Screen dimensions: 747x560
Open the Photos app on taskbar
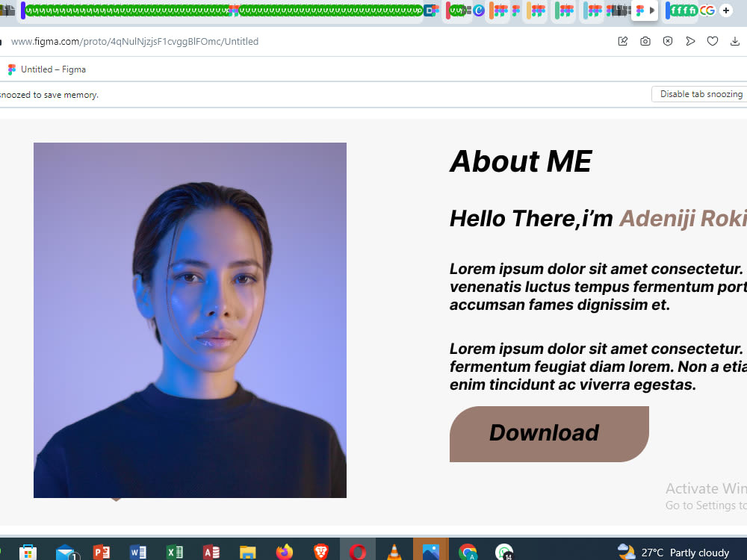(x=431, y=552)
